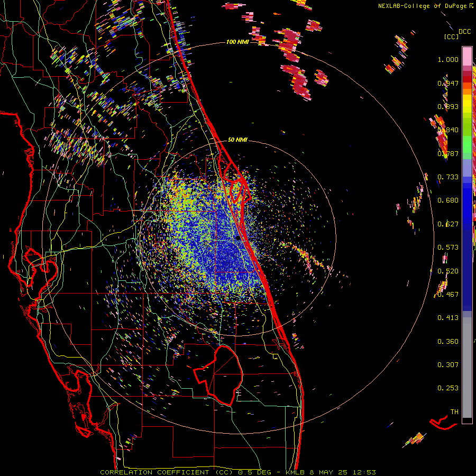Image resolution: width=476 pixels, height=476 pixels.
Task: Click the 0.413 scale value
Action: click(x=448, y=318)
